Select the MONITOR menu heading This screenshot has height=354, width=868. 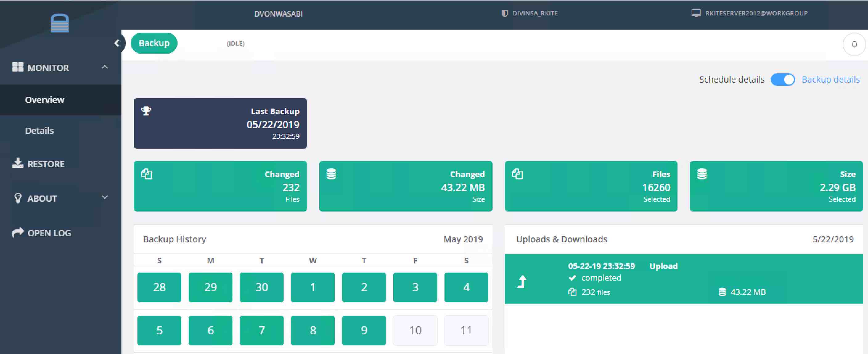tap(48, 68)
